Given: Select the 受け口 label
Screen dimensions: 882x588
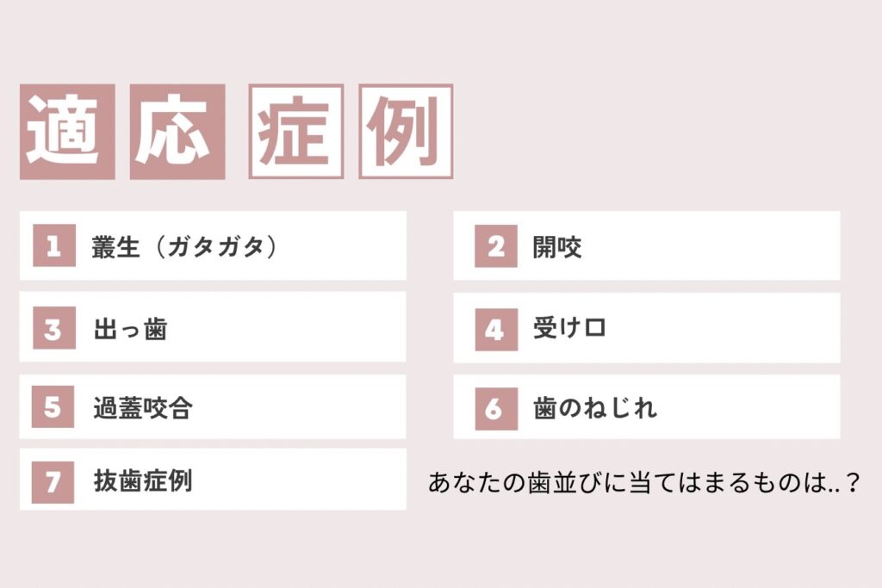Looking at the screenshot, I should [x=569, y=329].
